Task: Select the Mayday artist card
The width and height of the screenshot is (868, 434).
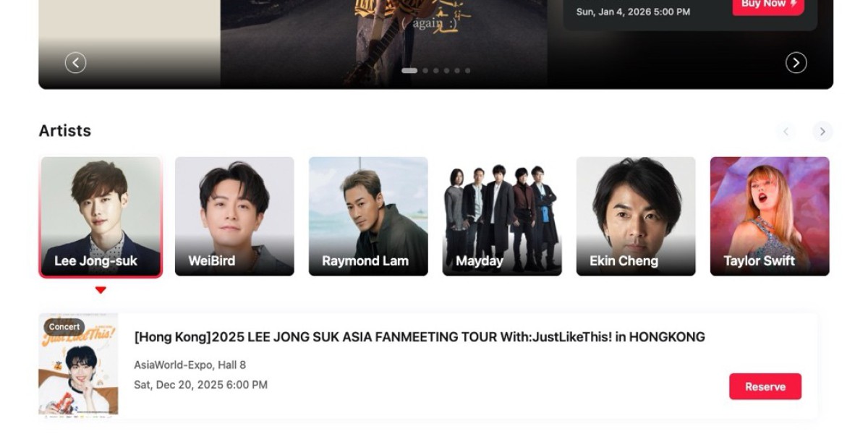Action: 502,216
